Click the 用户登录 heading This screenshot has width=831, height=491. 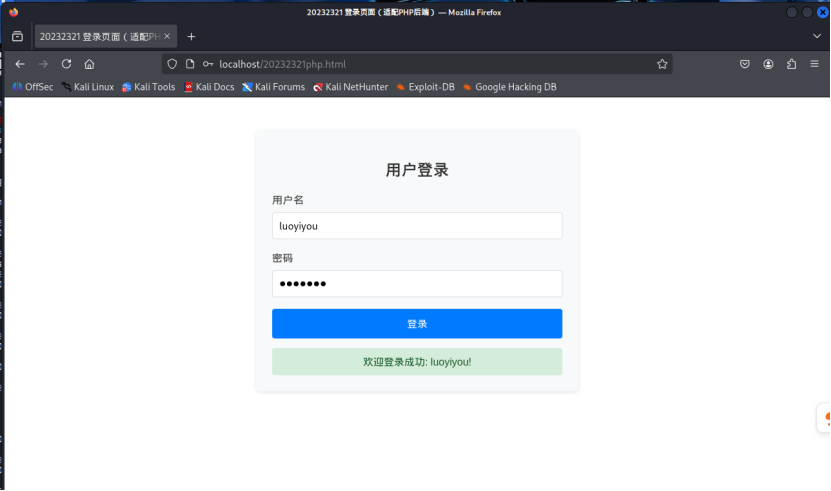pyautogui.click(x=417, y=170)
